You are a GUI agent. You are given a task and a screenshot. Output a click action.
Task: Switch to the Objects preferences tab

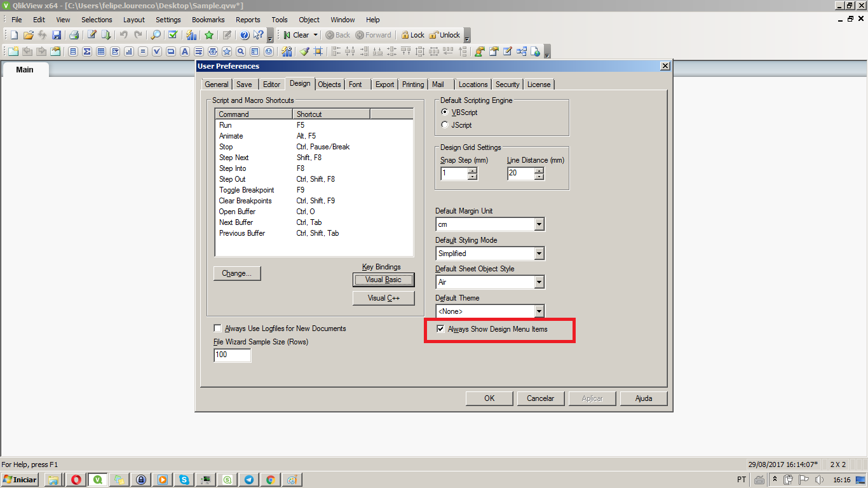[329, 85]
